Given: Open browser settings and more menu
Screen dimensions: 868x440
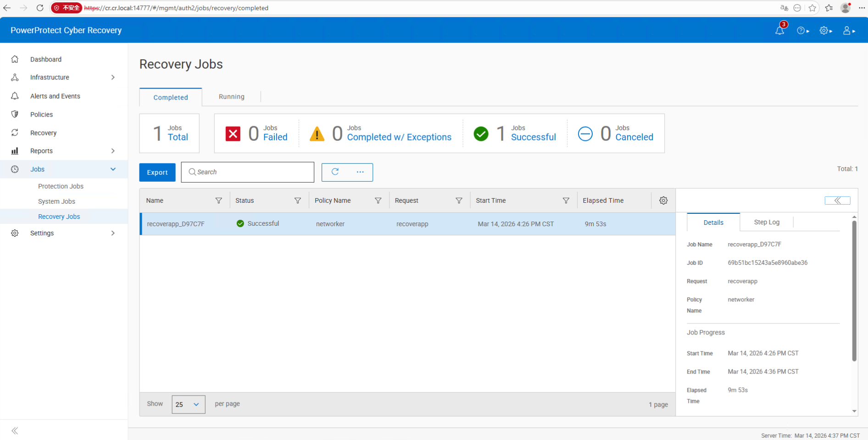Looking at the screenshot, I should 862,8.
